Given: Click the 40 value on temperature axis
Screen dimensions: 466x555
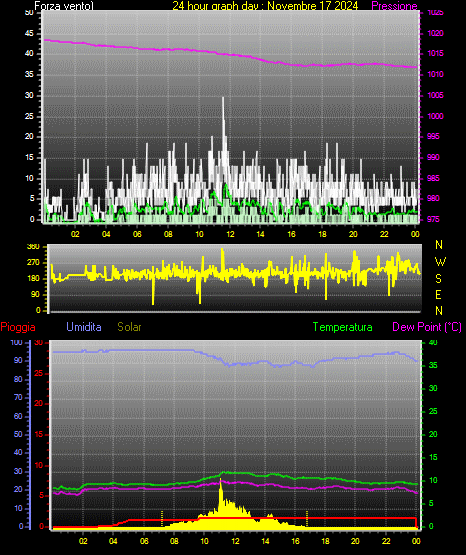Looking at the screenshot, I should click(x=433, y=342).
